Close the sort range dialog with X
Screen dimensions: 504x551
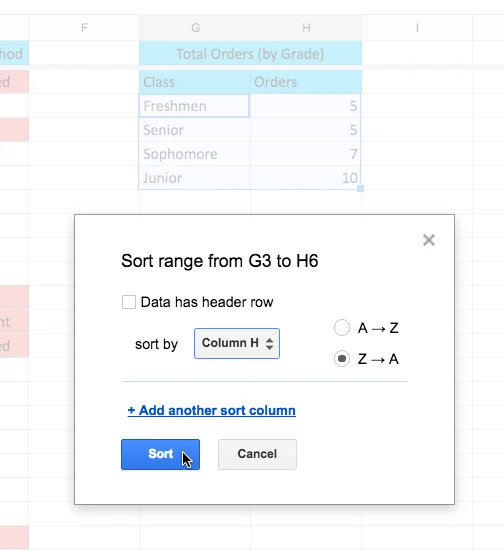pos(429,240)
